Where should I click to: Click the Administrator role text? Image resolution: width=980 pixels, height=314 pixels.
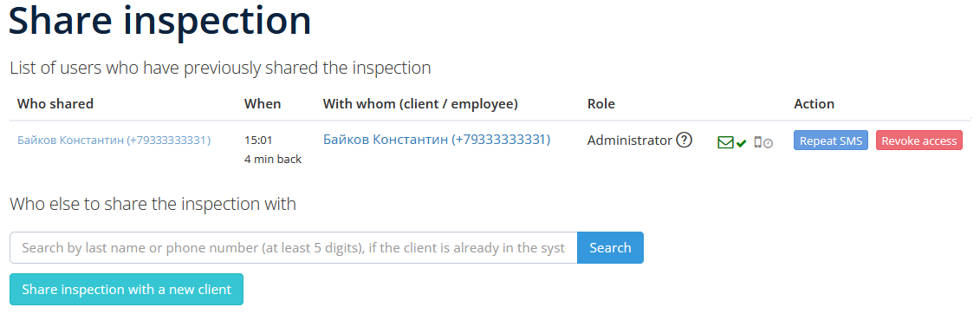629,141
